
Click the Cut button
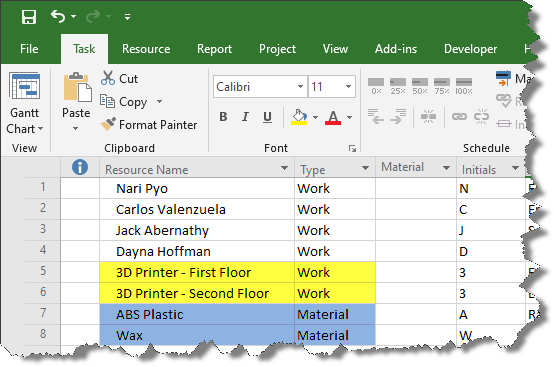click(119, 78)
